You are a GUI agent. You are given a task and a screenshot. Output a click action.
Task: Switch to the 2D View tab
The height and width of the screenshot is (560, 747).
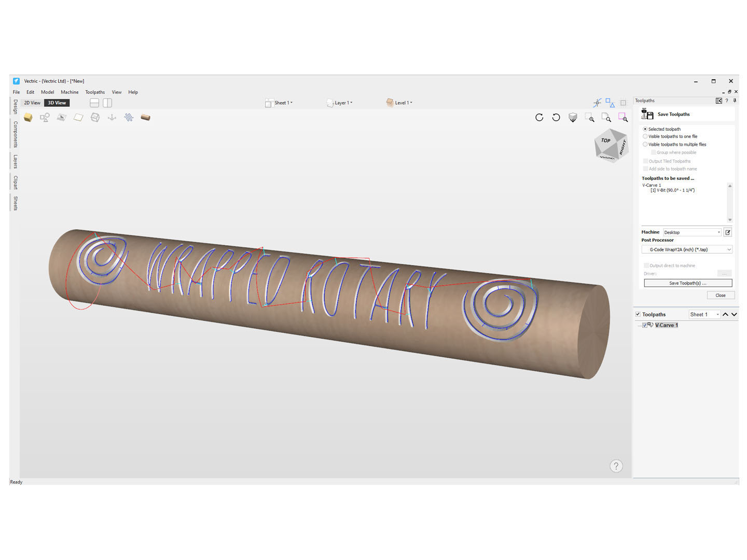click(32, 103)
